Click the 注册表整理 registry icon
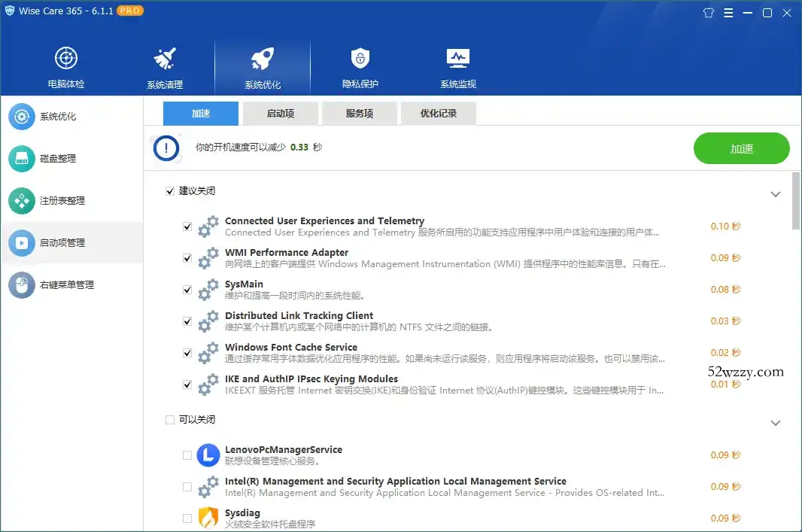 (x=22, y=200)
